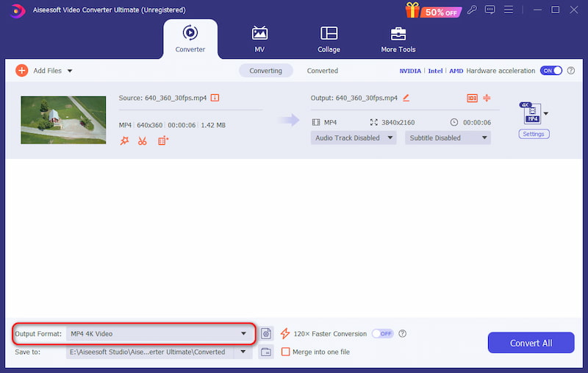The height and width of the screenshot is (373, 588).
Task: Open the scissors cut tool
Action: coord(142,141)
